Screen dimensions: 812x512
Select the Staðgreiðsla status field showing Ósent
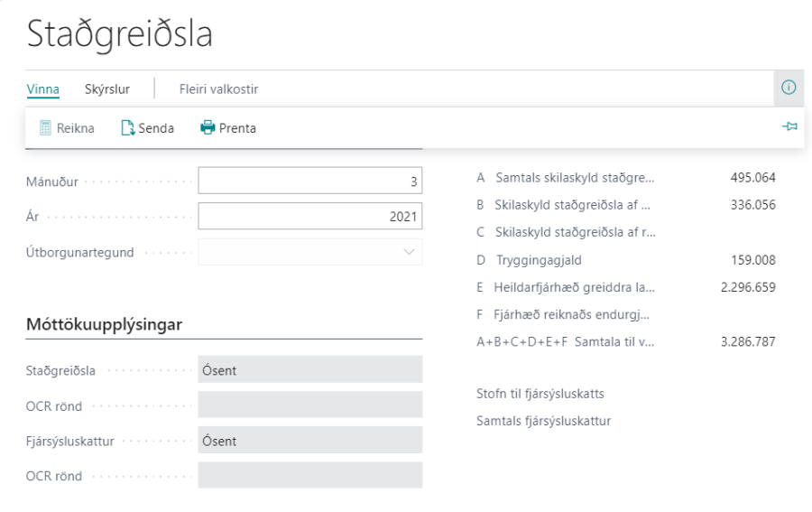(x=309, y=369)
